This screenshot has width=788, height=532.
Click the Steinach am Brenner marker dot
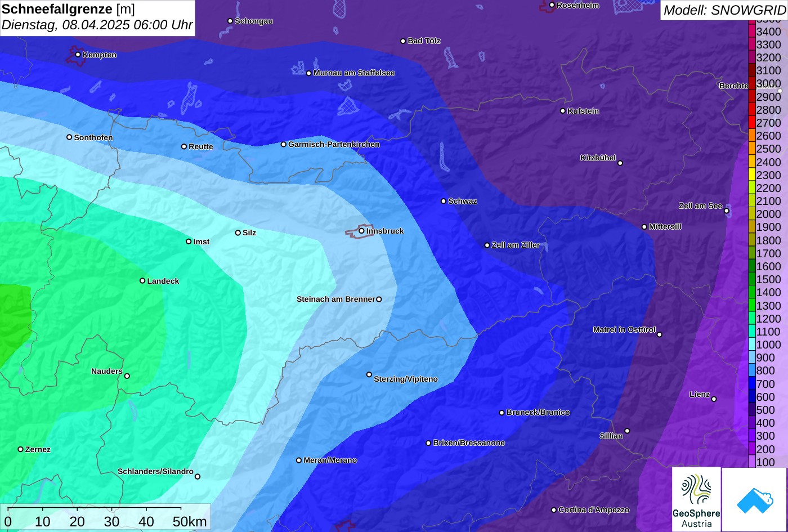coord(379,299)
